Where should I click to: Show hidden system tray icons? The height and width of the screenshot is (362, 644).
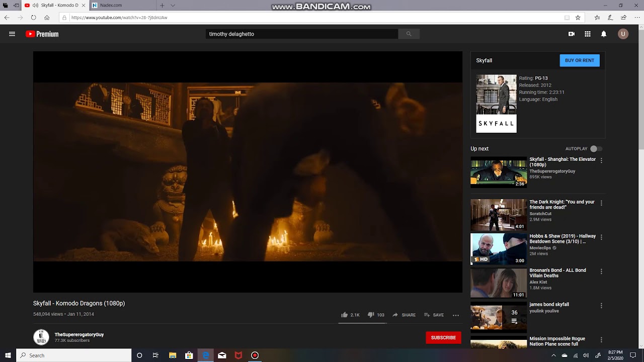(553, 355)
